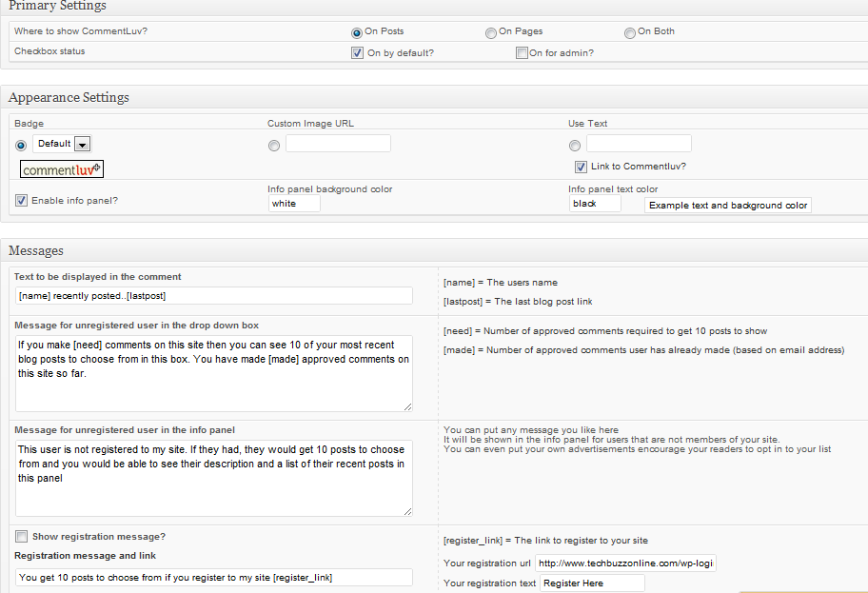The image size is (868, 593).
Task: Enable the On for admin checkbox
Action: 522,53
